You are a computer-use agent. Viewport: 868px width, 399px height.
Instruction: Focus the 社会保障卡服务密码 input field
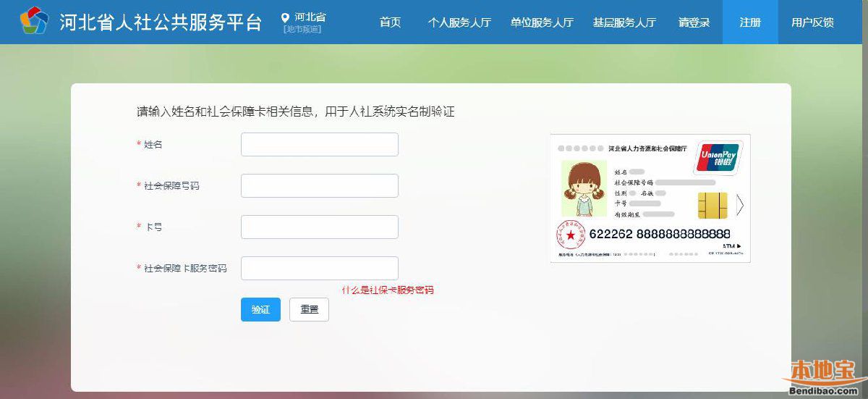320,268
